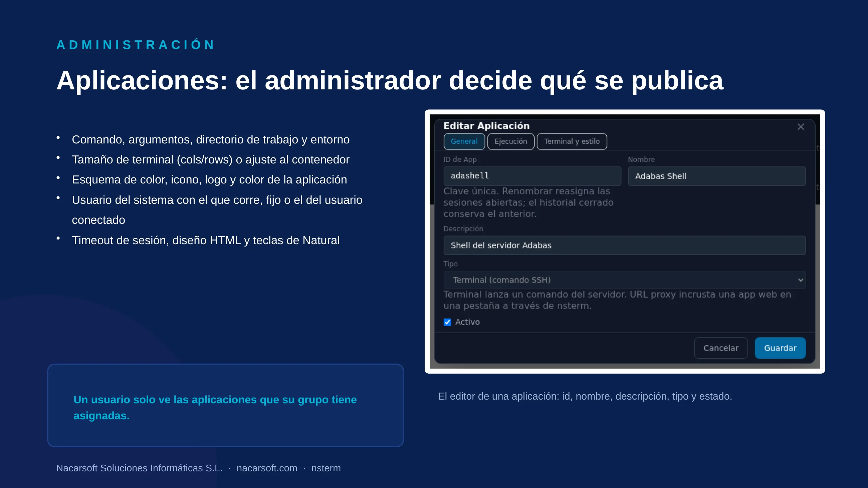Screen dimensions: 868x488
Task: Switch to the General tab
Action: tap(464, 141)
